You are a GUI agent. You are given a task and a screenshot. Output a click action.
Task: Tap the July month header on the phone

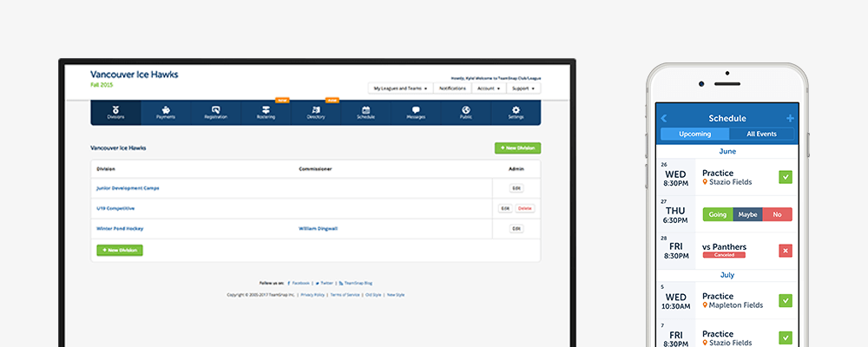[x=727, y=274]
